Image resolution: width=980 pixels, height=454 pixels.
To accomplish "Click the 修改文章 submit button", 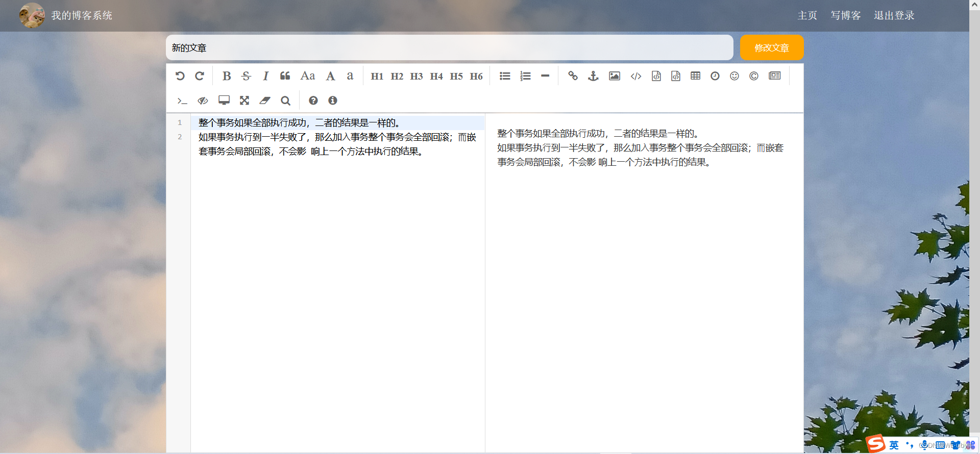I will click(772, 47).
